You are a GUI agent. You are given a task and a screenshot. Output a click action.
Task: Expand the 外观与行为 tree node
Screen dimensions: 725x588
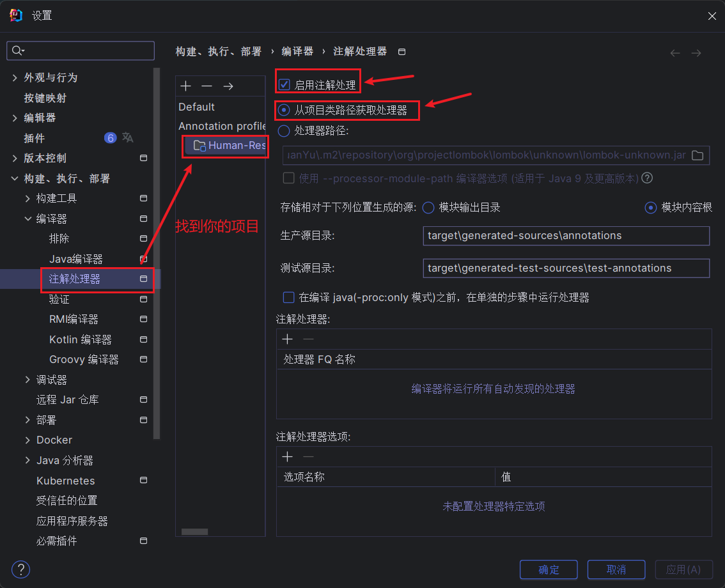(x=15, y=77)
